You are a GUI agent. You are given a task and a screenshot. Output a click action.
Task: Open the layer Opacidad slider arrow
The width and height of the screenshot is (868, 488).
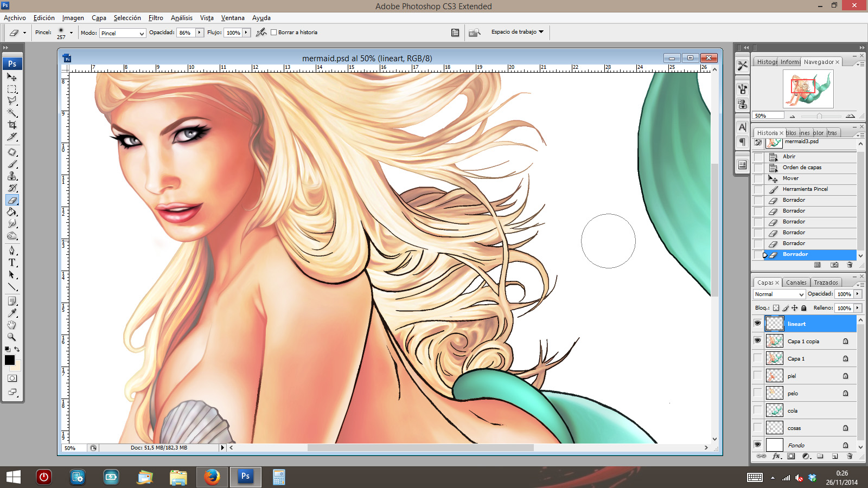click(858, 294)
